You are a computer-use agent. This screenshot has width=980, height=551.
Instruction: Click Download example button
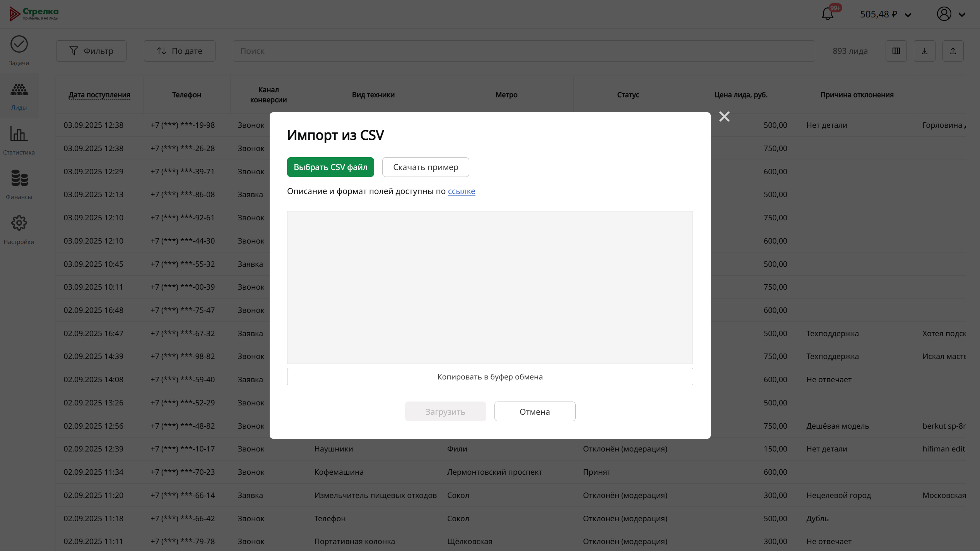(425, 167)
